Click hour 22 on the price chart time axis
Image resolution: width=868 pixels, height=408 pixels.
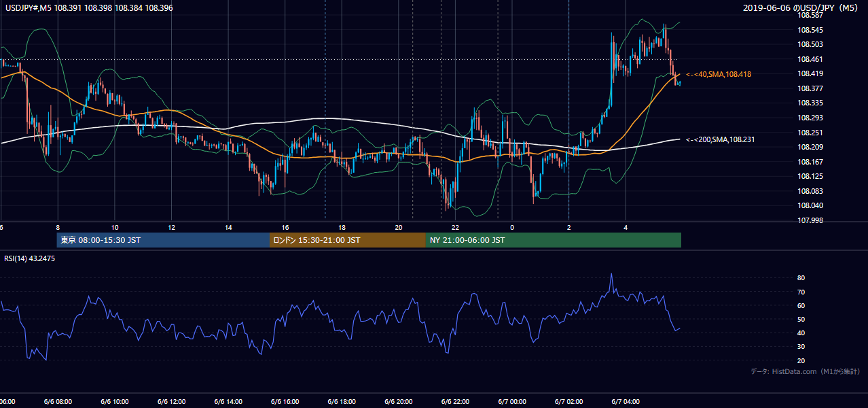pos(455,228)
